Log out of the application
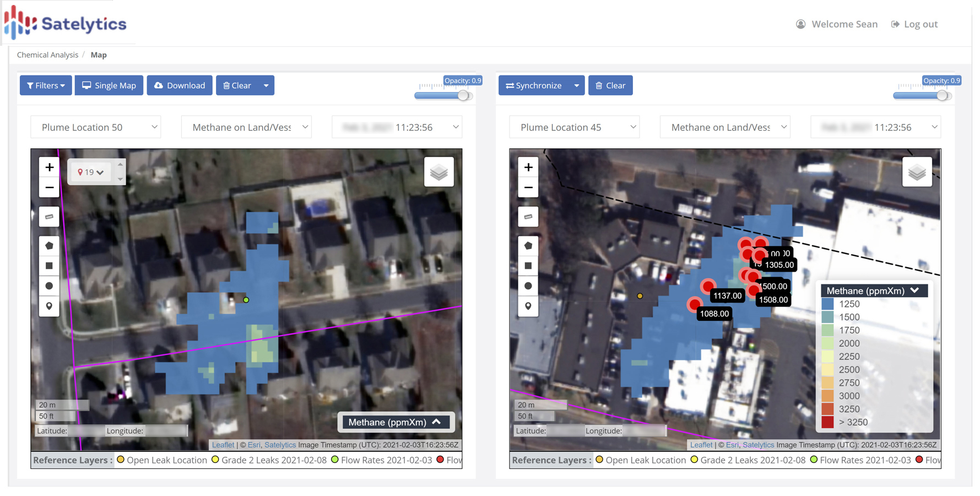Screen dimensions: 980x496 click(914, 24)
